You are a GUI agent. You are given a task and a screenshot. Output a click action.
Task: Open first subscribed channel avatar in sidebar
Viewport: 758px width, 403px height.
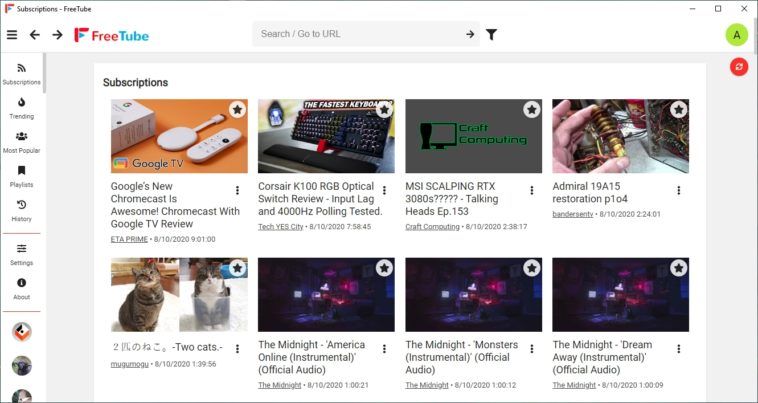[x=22, y=332]
